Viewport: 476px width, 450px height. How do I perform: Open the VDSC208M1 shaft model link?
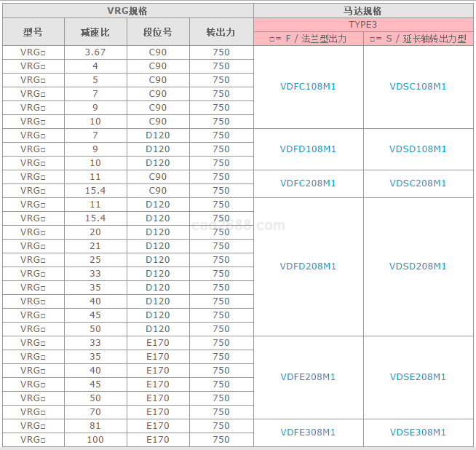coord(418,183)
